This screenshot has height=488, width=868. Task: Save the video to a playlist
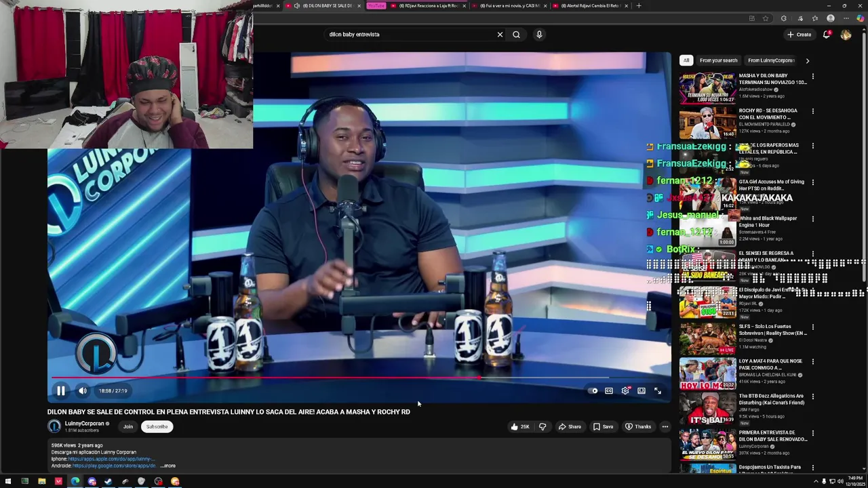coord(603,426)
